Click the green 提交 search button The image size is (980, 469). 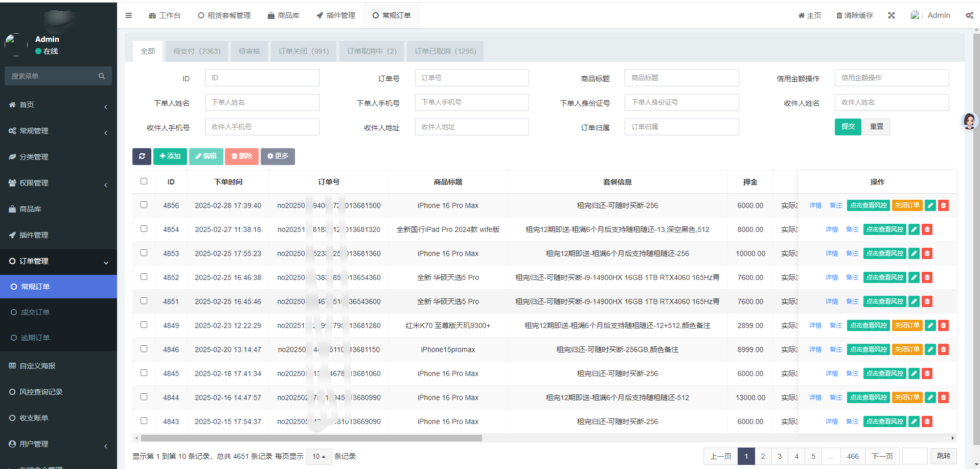coord(848,127)
